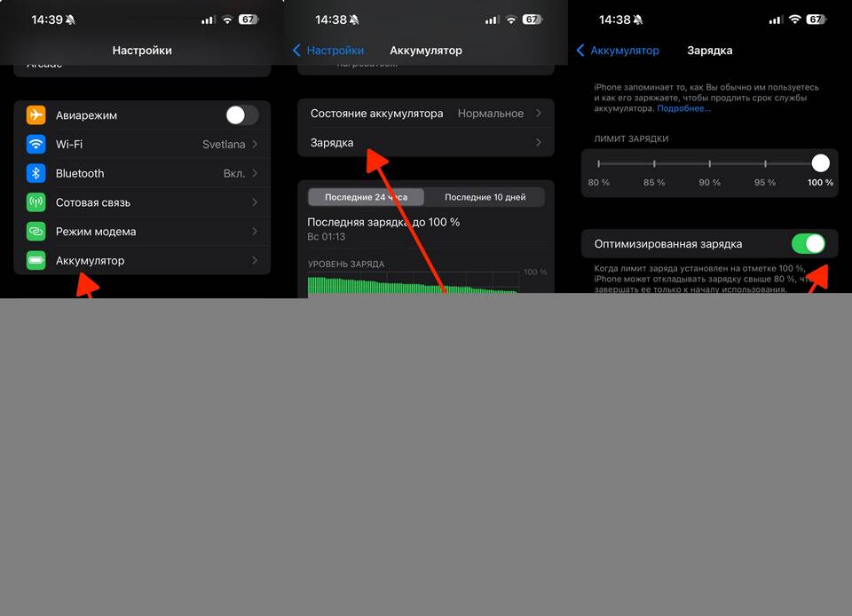Viewport: 852px width, 616px height.
Task: Tap the green Сотовая связь antenna icon
Action: point(35,202)
